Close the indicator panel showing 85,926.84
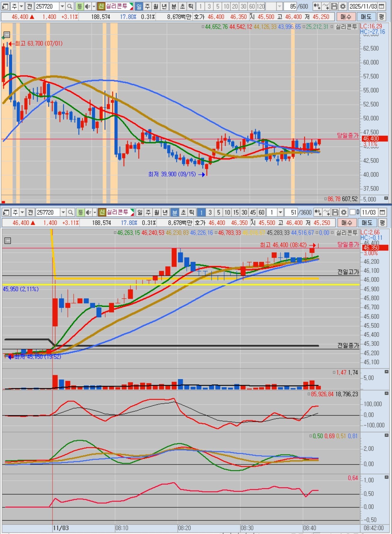The image size is (392, 534). (x=386, y=393)
